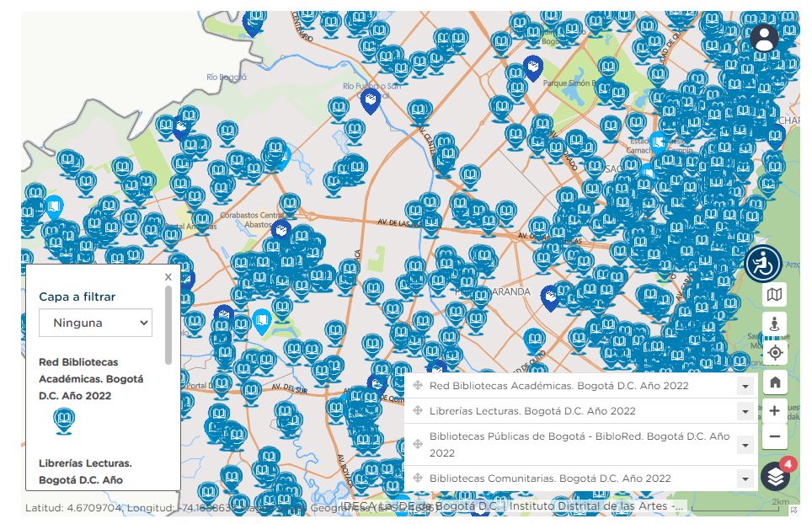Open the user profile icon
The width and height of the screenshot is (812, 524).
(764, 38)
